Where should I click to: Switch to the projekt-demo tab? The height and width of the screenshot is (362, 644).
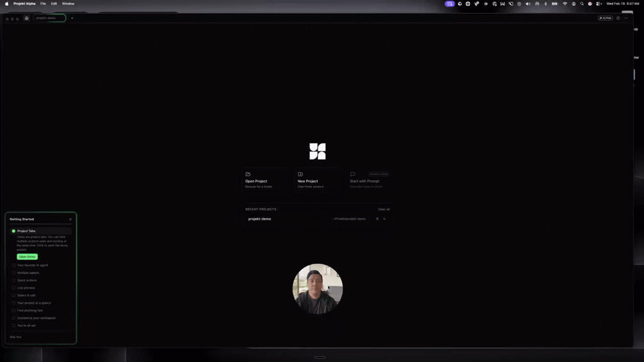(49, 18)
